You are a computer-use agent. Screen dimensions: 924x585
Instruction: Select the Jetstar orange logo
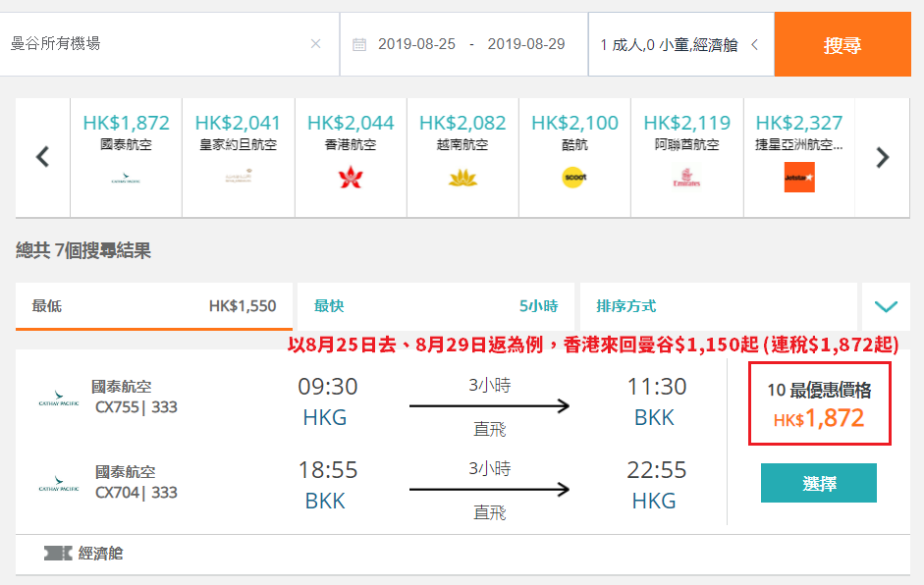(x=799, y=178)
